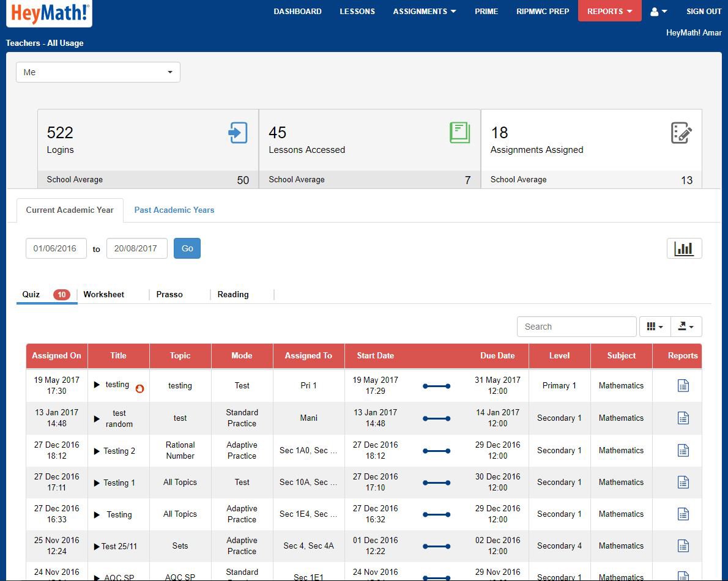728x581 pixels.
Task: Expand the Testing 1 quiz row
Action: click(x=97, y=483)
